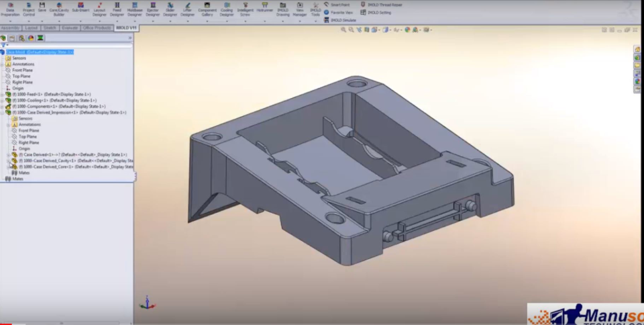The width and height of the screenshot is (644, 325).
Task: Open the Sub-Insert tool
Action: [x=80, y=7]
